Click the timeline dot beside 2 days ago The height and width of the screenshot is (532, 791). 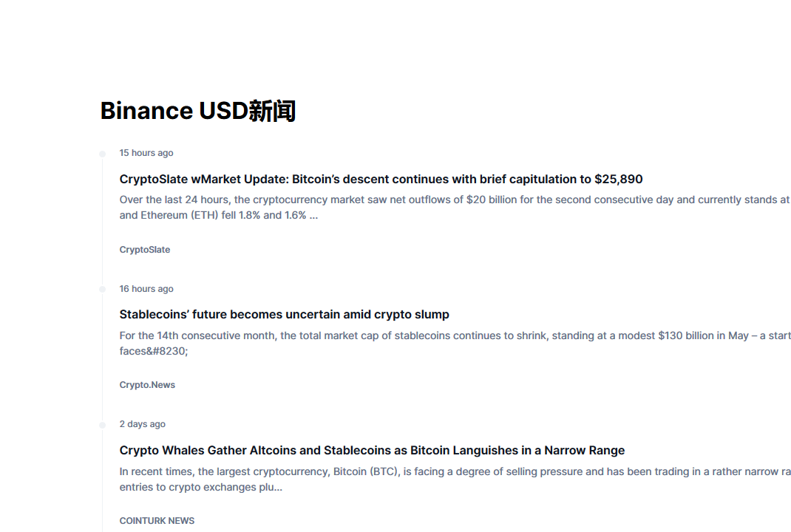tap(103, 425)
